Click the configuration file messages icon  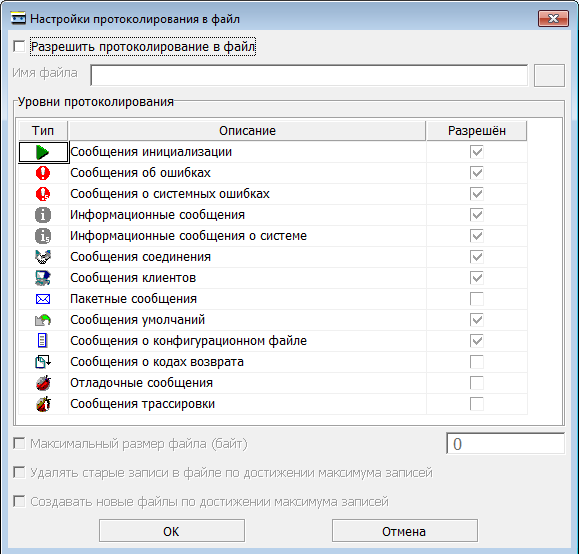tap(43, 341)
